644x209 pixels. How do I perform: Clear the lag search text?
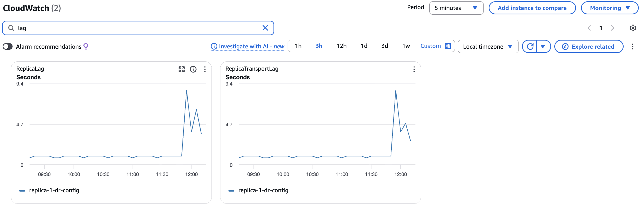(x=265, y=28)
